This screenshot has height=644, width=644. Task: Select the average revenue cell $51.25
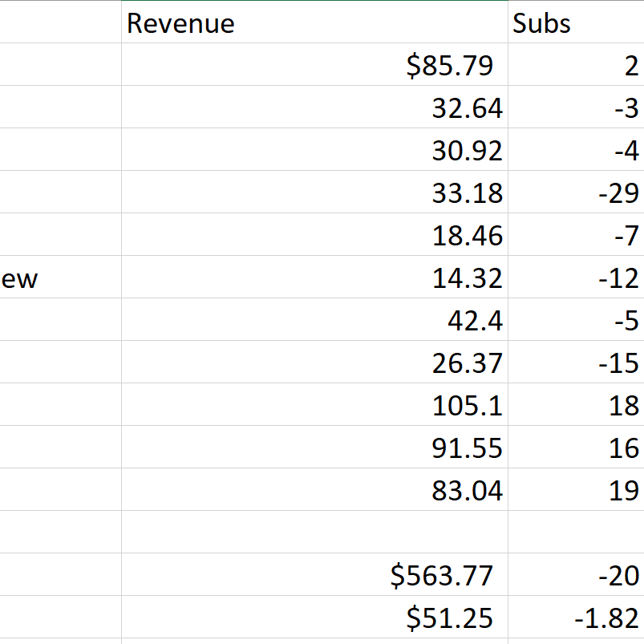click(314, 618)
